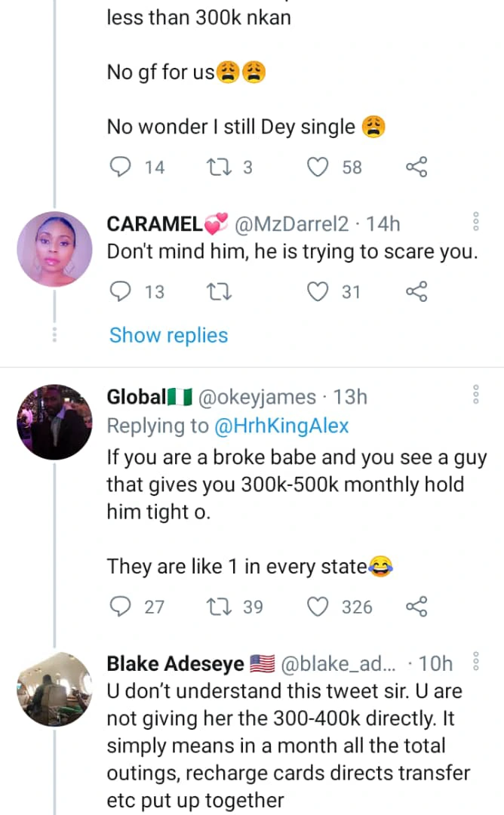Retweet the top tweet with 3 retweets

(218, 168)
